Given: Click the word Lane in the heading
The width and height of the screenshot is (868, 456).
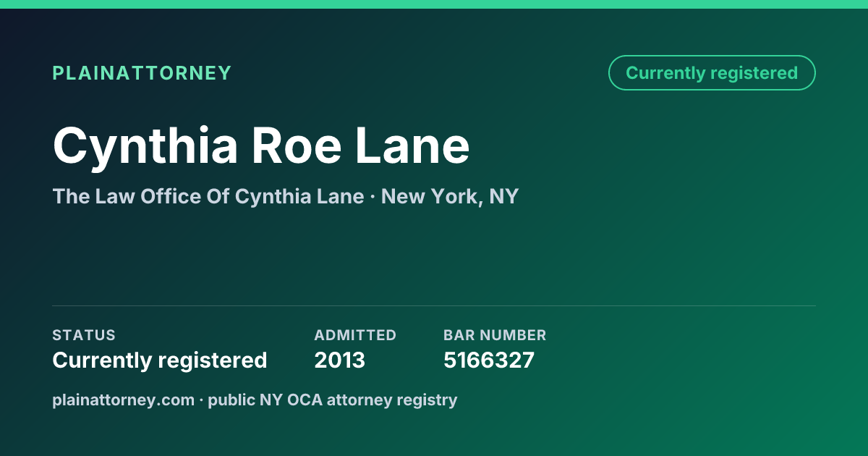Looking at the screenshot, I should tap(412, 146).
